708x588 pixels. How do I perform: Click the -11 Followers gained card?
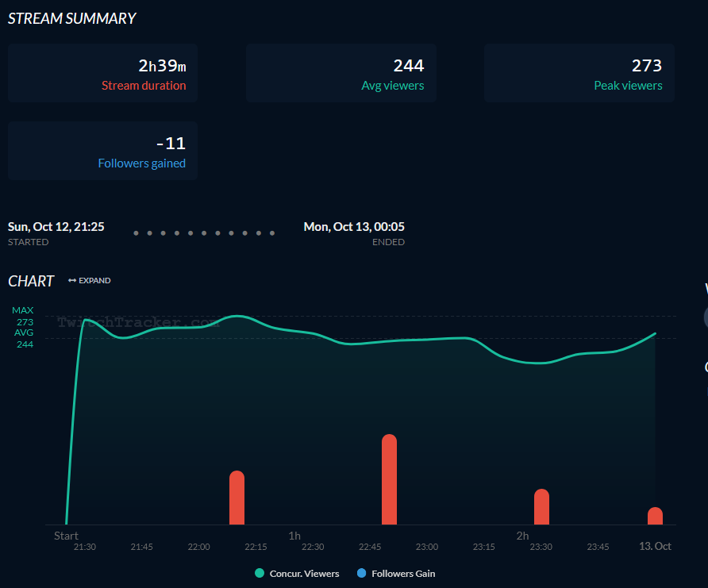[x=102, y=151]
